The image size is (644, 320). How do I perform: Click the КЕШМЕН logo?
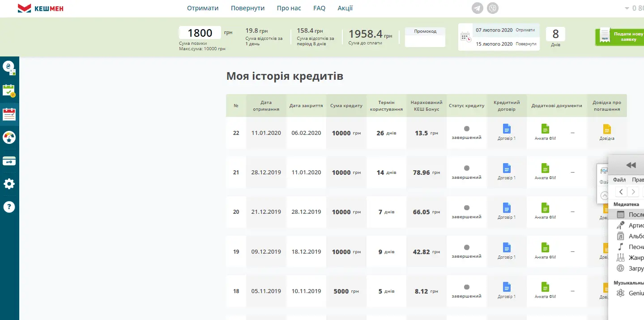(40, 8)
